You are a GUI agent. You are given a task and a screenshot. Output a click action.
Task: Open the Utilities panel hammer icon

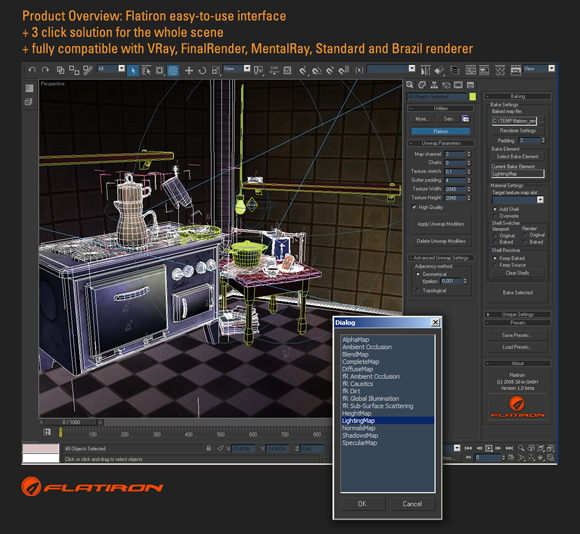click(471, 85)
